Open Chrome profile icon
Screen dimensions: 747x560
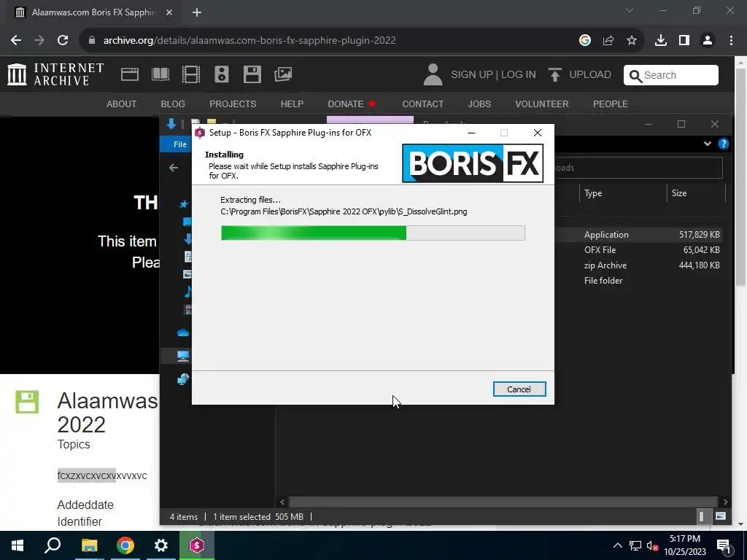[708, 41]
